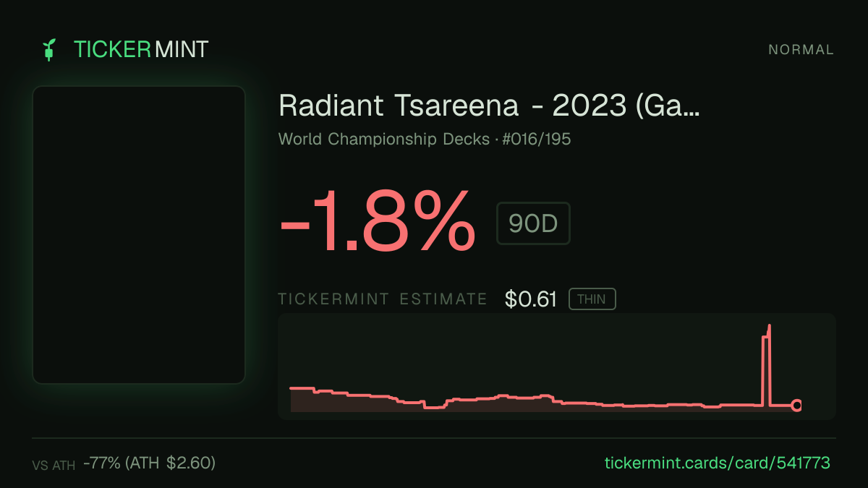This screenshot has height=488, width=868.
Task: Select the 90D timeframe badge
Action: (533, 224)
